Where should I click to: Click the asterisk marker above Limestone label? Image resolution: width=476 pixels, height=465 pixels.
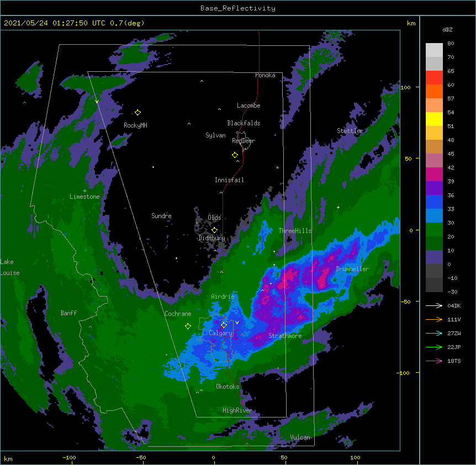[84, 191]
